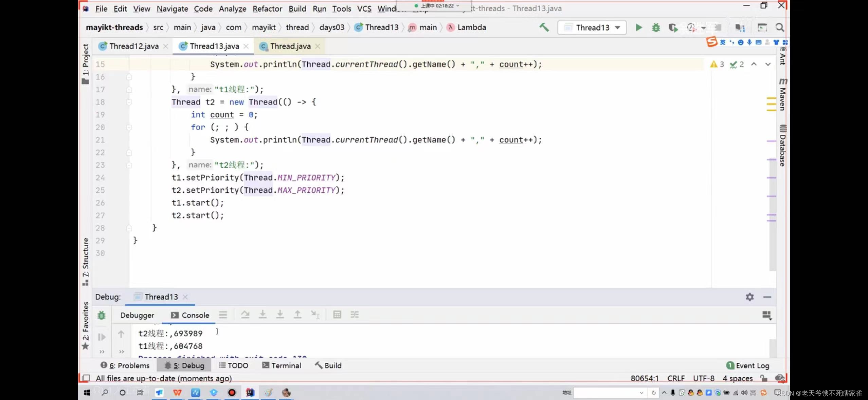Viewport: 868px width, 400px height.
Task: Click the Build project hammer icon
Action: 544,27
